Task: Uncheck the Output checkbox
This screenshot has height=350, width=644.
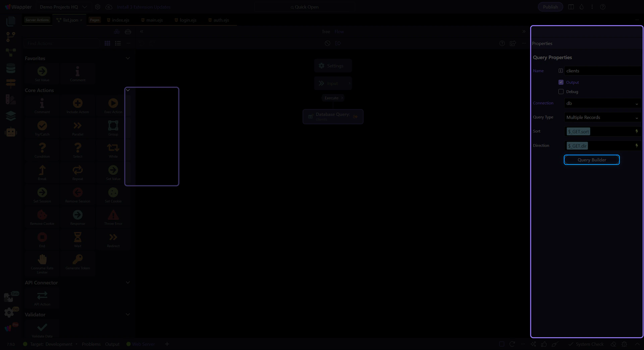Action: 561,82
